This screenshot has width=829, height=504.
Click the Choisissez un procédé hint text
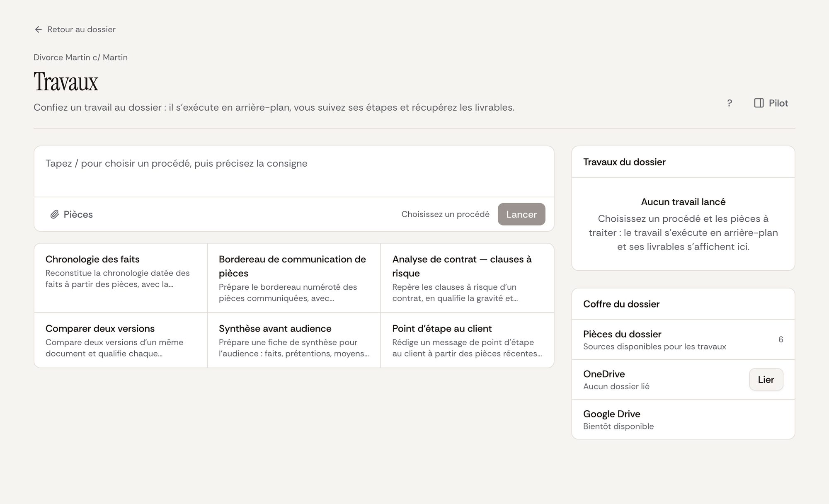445,214
